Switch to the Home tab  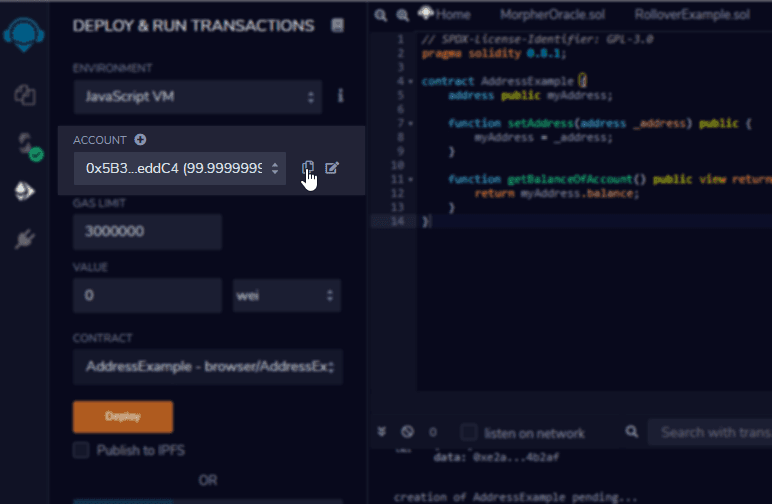(445, 14)
